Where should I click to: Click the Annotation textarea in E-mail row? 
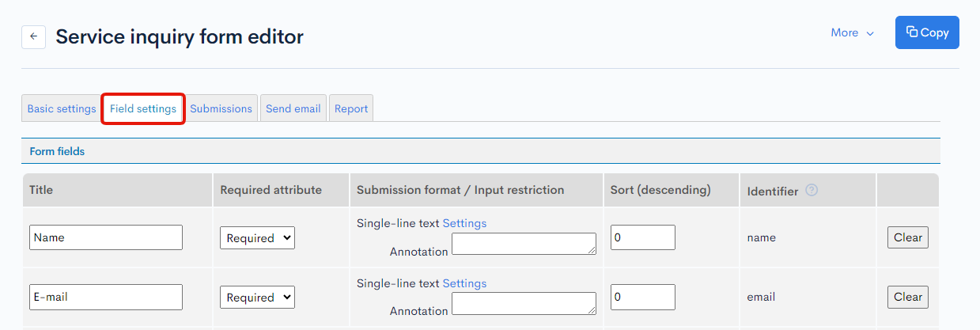[524, 304]
